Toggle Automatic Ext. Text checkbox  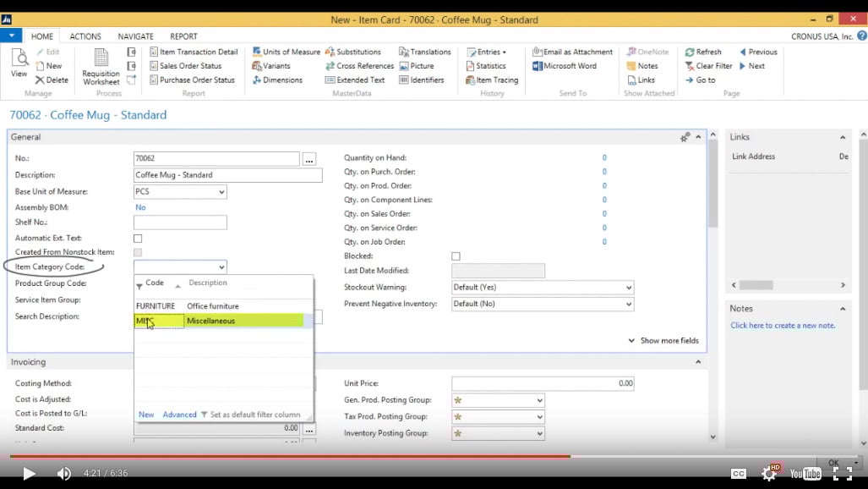point(138,239)
